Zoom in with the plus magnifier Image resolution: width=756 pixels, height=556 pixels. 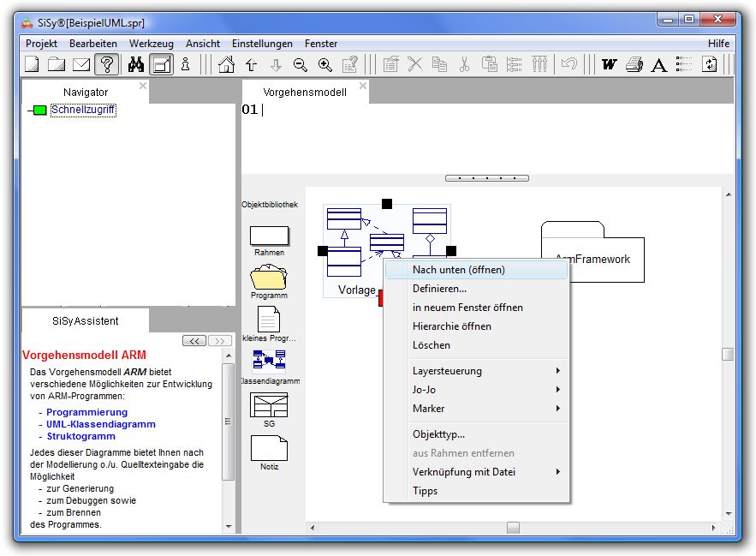click(325, 64)
